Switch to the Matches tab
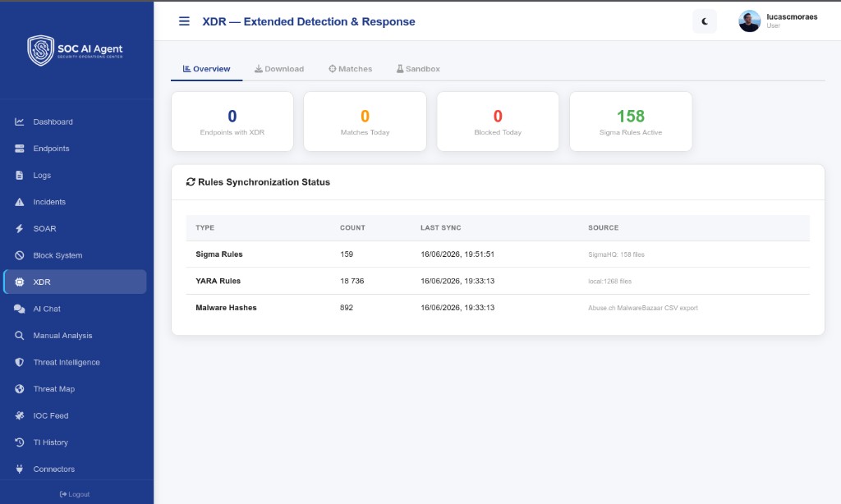The image size is (841, 504). tap(350, 69)
